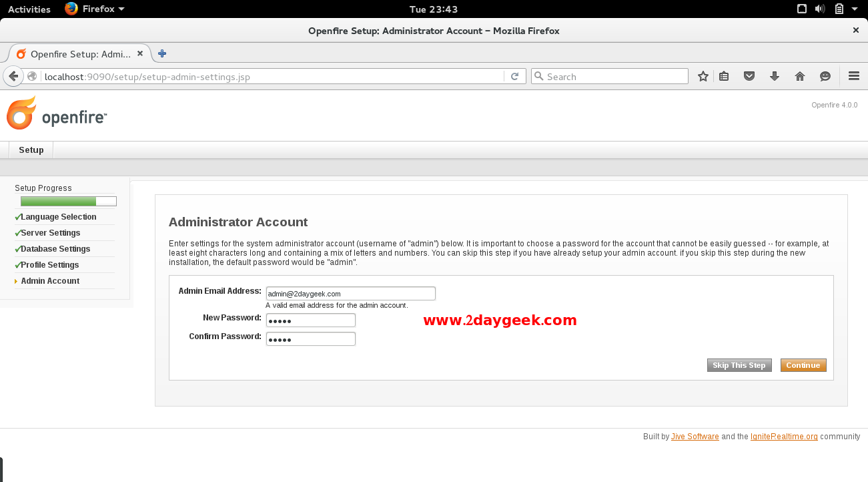The width and height of the screenshot is (868, 482).
Task: Click the Hello chat smiley icon
Action: (x=825, y=76)
